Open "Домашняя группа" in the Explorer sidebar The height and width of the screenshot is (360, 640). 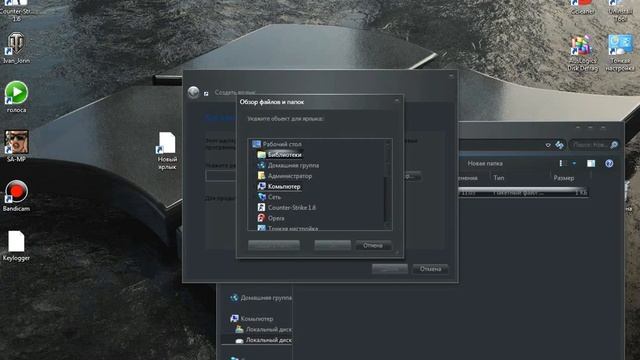coord(261,298)
